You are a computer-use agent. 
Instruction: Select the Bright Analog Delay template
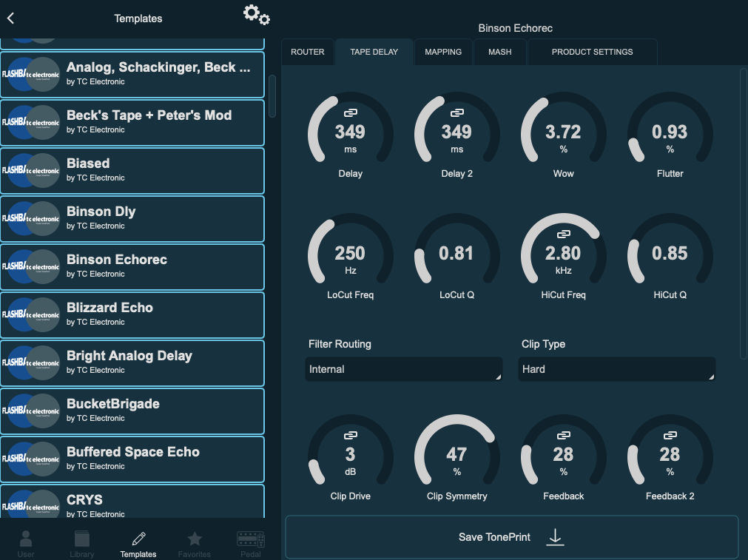[132, 363]
